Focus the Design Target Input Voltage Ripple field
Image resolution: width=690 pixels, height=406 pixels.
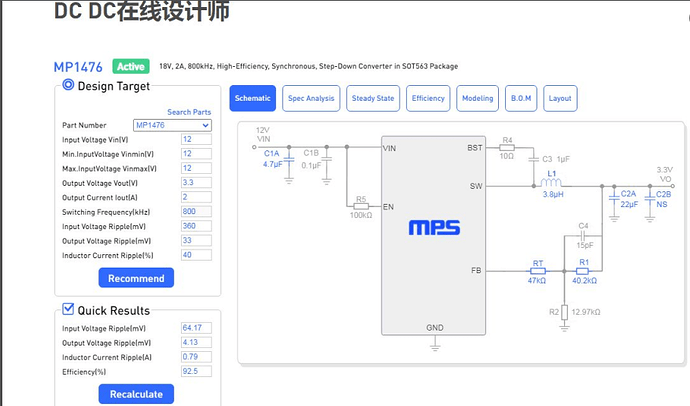coord(196,226)
